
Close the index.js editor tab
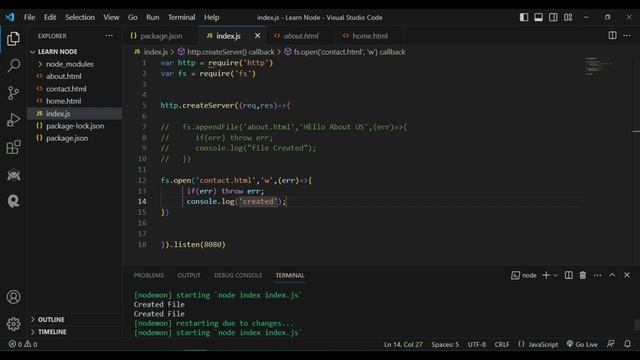click(258, 36)
